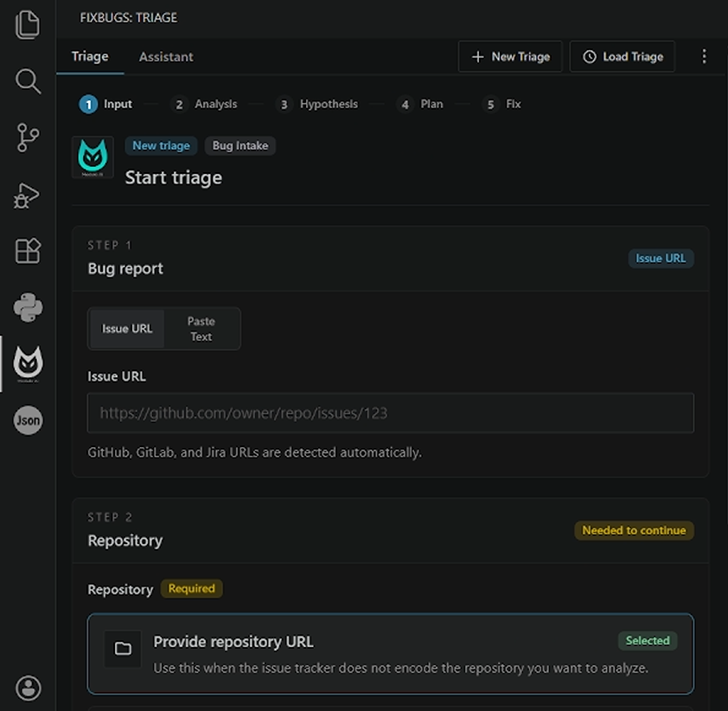Open the Run and Debug view
This screenshot has width=728, height=711.
pyautogui.click(x=27, y=195)
